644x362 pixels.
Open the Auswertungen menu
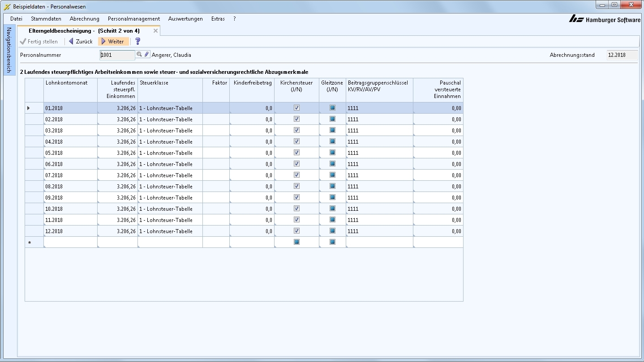[x=185, y=19]
